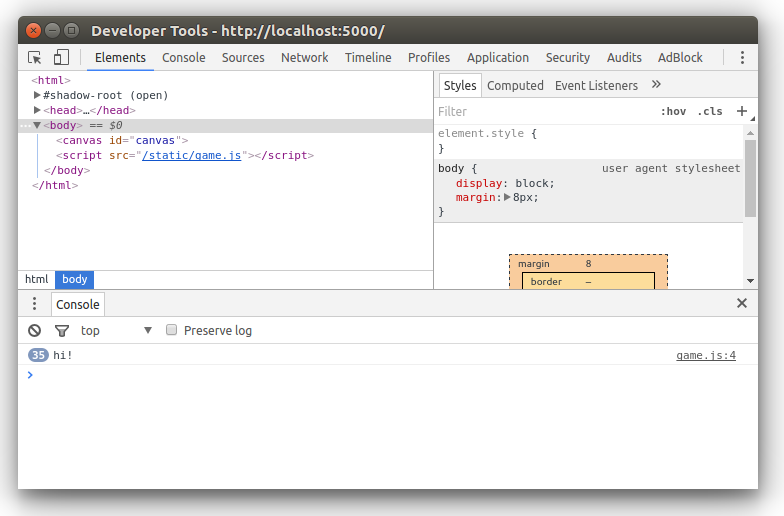Close the console drawer with X
The height and width of the screenshot is (516, 784).
[742, 303]
